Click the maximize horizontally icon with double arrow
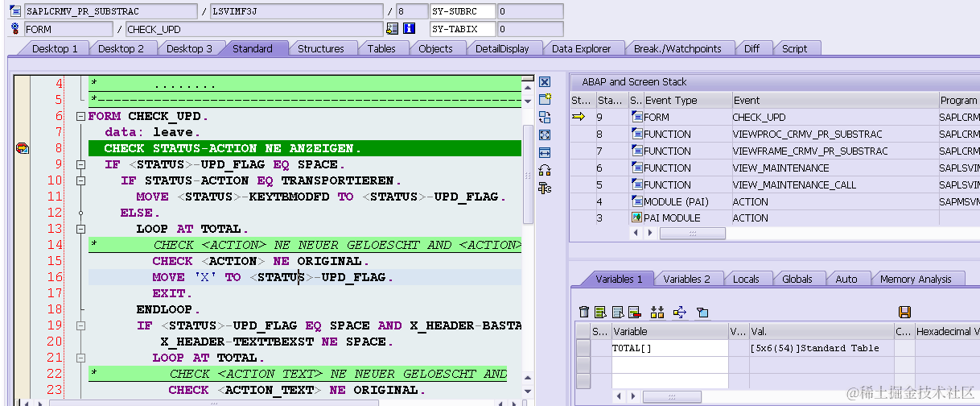 point(545,152)
